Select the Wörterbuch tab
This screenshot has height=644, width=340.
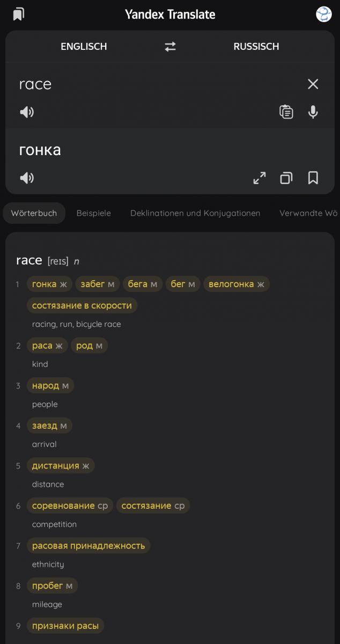click(34, 213)
